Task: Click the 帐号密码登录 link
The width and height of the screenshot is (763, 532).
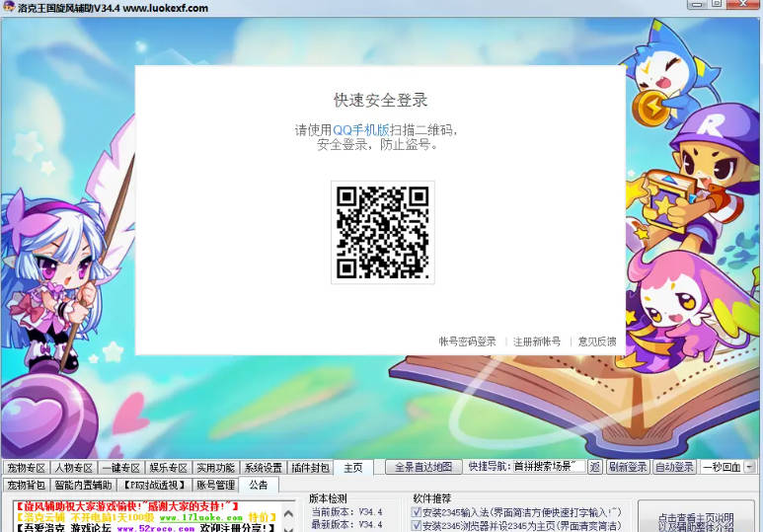Action: (467, 342)
